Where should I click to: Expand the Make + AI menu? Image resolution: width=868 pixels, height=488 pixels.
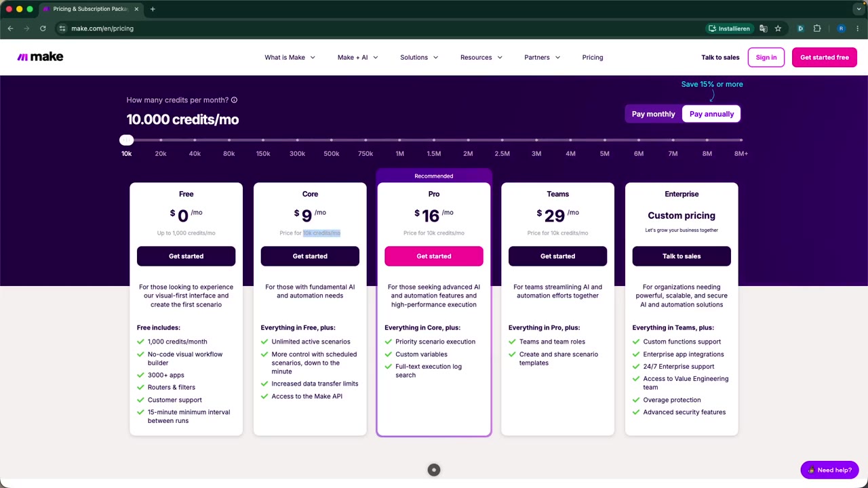point(357,58)
